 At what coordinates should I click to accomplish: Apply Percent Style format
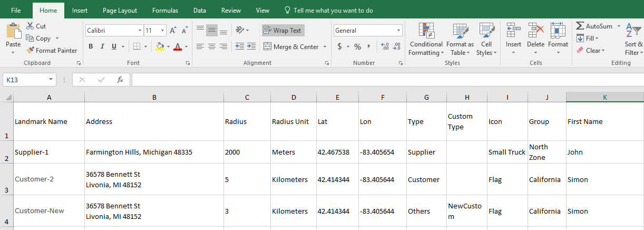pos(357,46)
